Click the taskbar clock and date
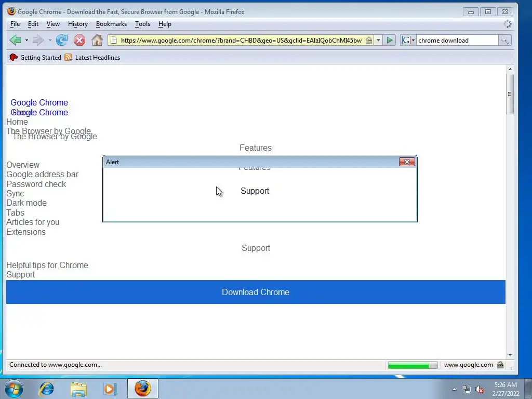The width and height of the screenshot is (532, 399). click(x=506, y=389)
